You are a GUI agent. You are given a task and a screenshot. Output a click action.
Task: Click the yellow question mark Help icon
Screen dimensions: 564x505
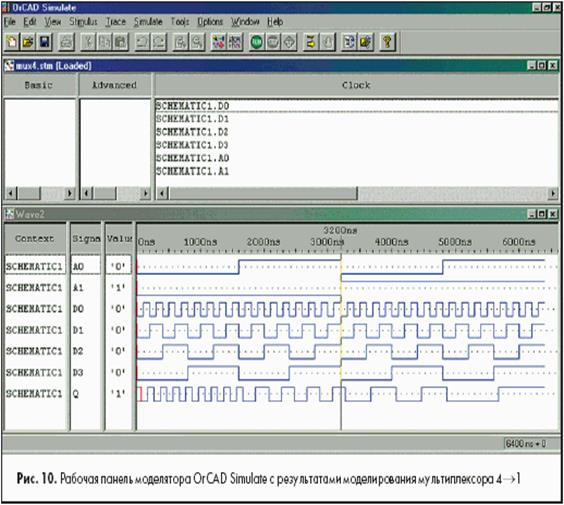pyautogui.click(x=387, y=42)
